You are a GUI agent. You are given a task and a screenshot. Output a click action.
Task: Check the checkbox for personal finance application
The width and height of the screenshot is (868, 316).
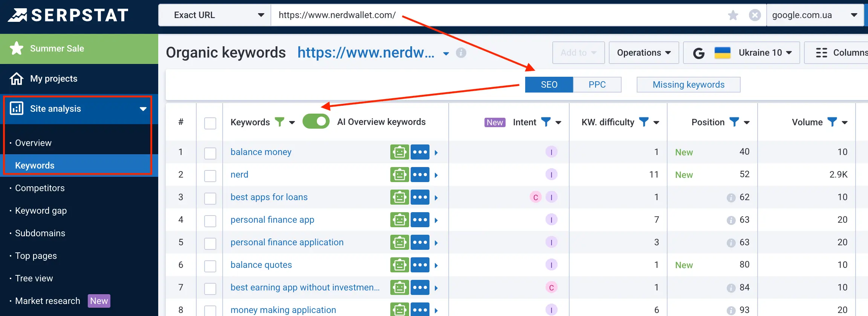tap(210, 243)
